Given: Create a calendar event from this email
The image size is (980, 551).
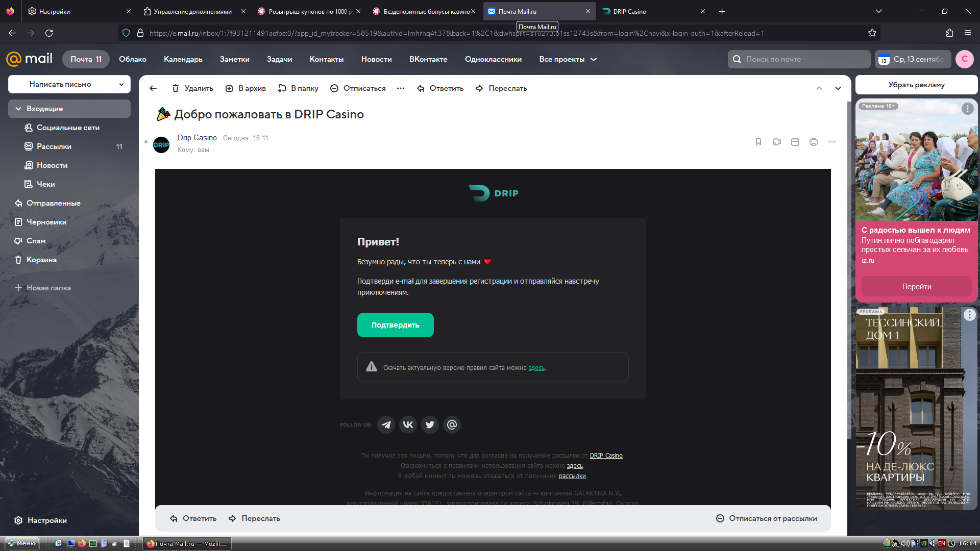Looking at the screenshot, I should point(795,142).
